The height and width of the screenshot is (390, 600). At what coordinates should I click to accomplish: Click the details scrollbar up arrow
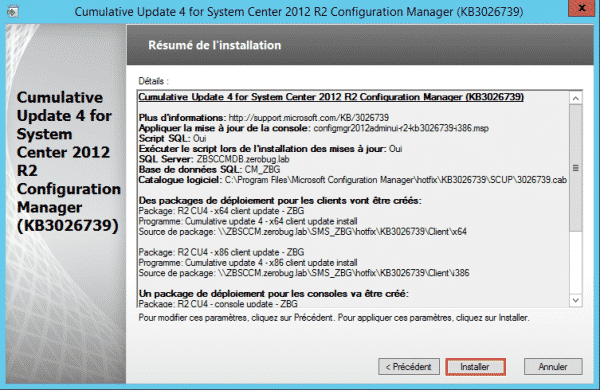[576, 98]
